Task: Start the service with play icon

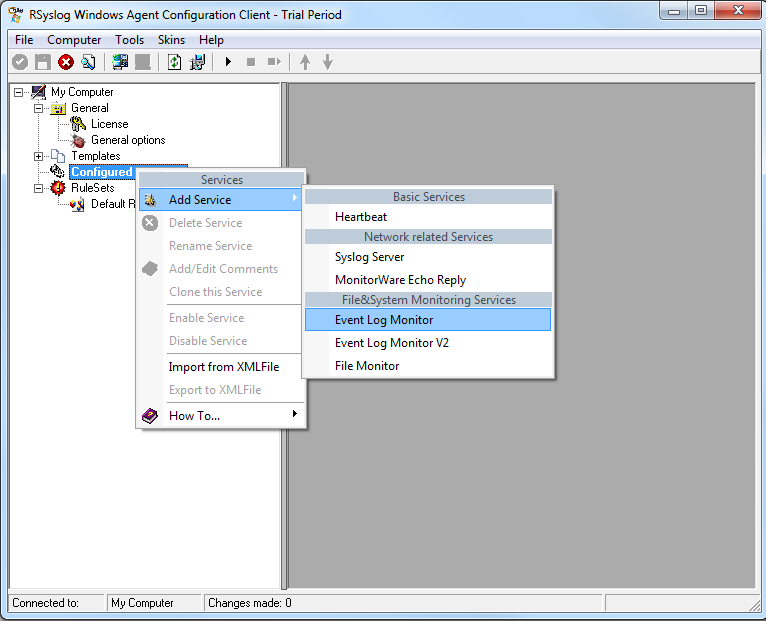Action: (x=228, y=62)
